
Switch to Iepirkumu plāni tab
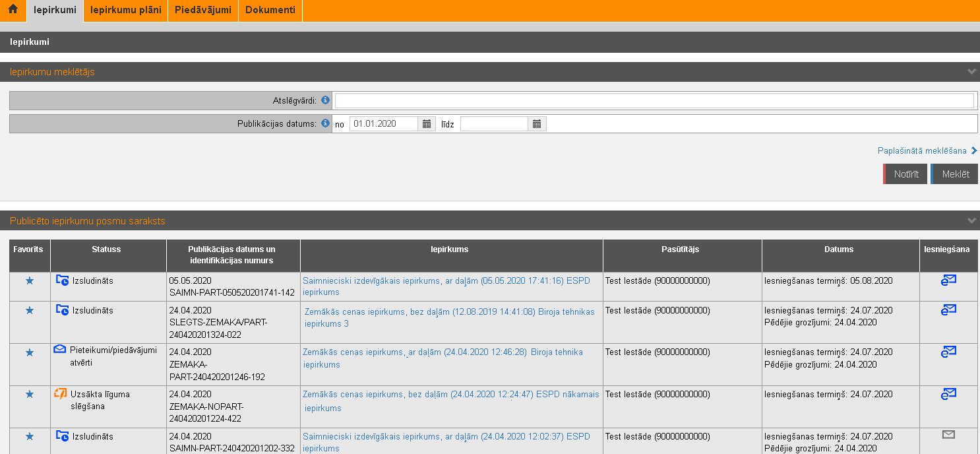click(x=125, y=10)
